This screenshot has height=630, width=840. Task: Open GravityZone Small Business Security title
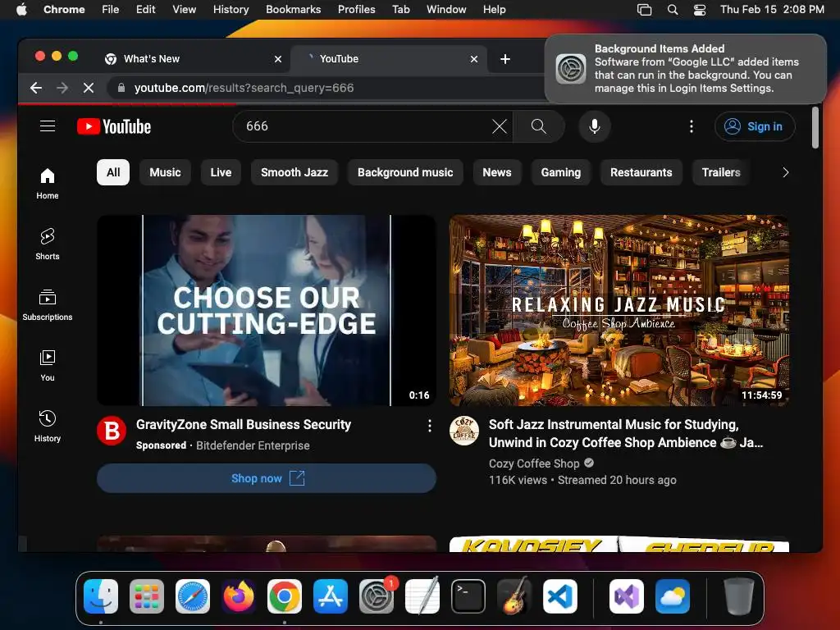point(243,425)
